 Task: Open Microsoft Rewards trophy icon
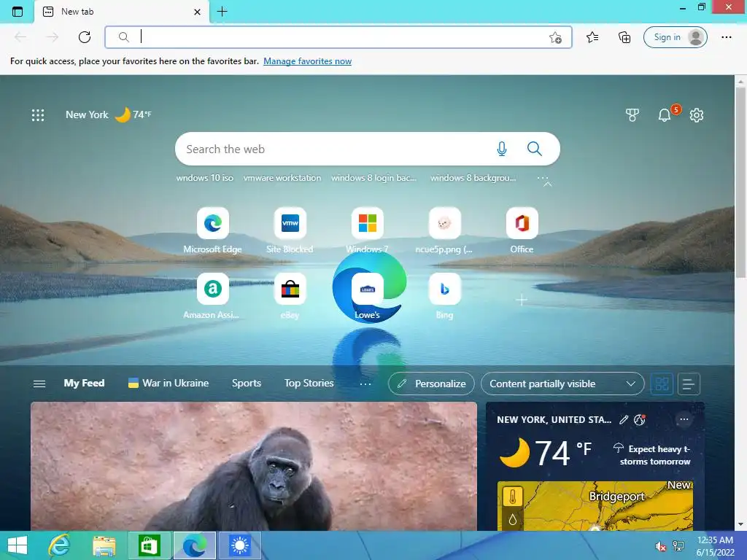coord(632,114)
